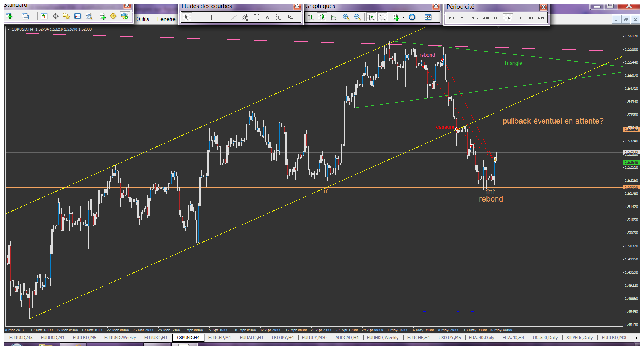The image size is (644, 346).
Task: Select the text label 'A' tool
Action: (267, 17)
